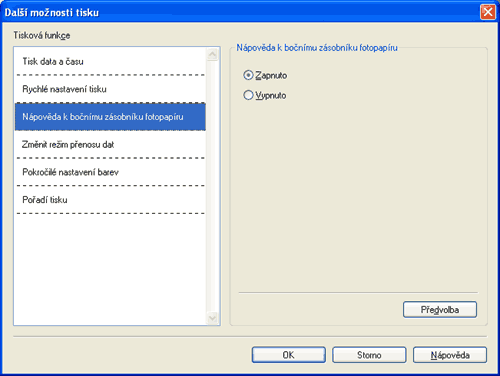This screenshot has height=376, width=500.
Task: Cancel the dialog with Storno
Action: pyautogui.click(x=369, y=355)
